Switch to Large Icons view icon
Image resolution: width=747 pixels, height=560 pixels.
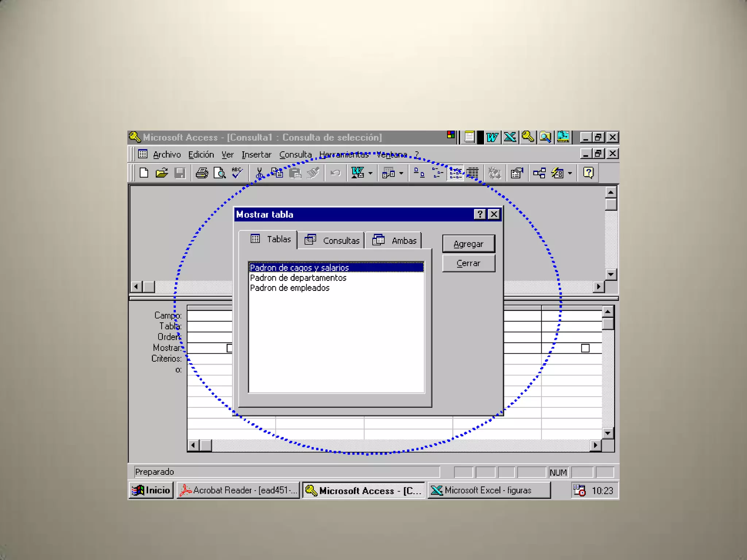419,173
